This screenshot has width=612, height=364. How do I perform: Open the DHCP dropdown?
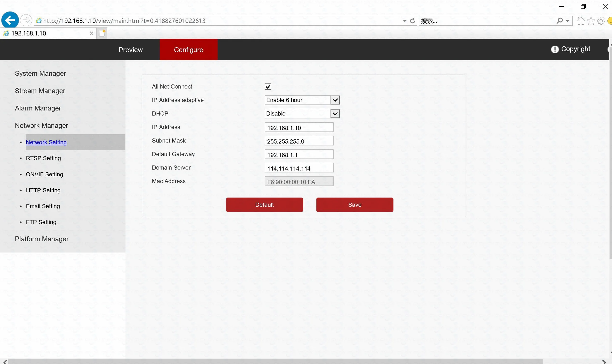coord(302,114)
